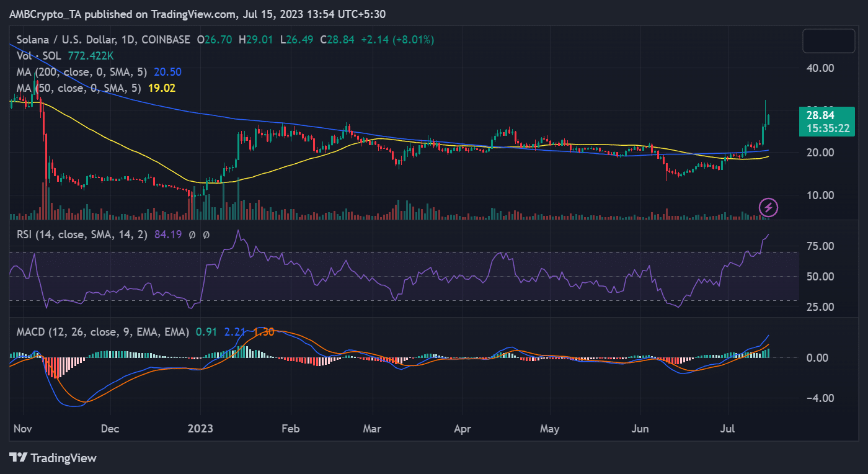Click the yellow 19.02 MA value
The width and height of the screenshot is (868, 474).
click(162, 88)
